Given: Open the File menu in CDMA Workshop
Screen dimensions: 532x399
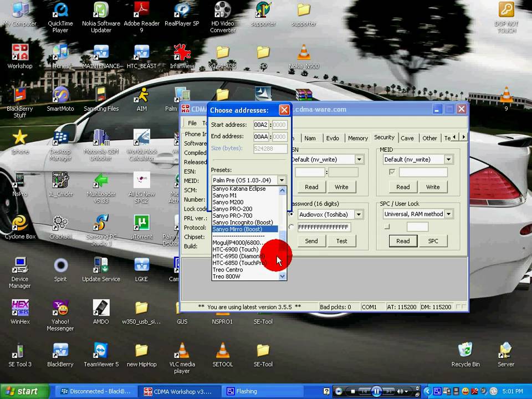Looking at the screenshot, I should tap(192, 123).
